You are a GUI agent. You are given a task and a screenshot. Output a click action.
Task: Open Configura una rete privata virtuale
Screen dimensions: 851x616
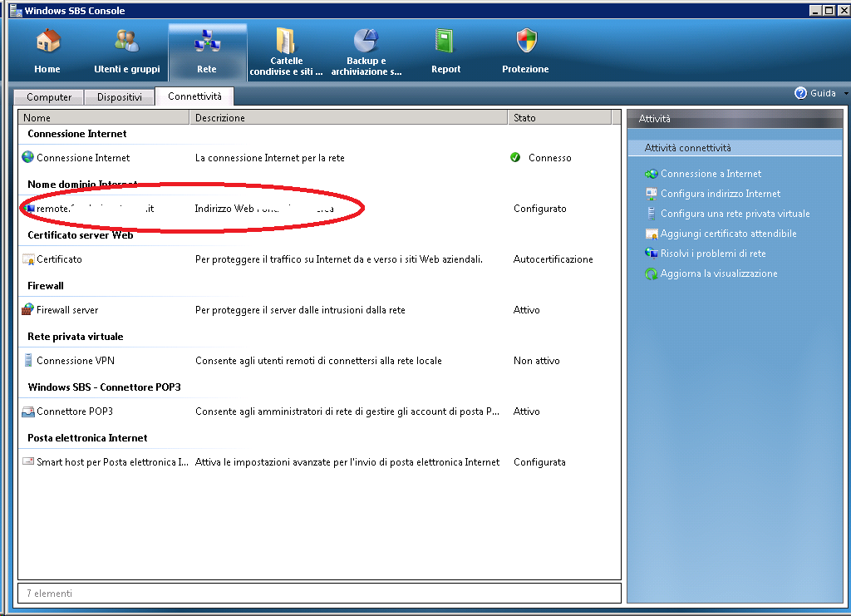click(735, 214)
